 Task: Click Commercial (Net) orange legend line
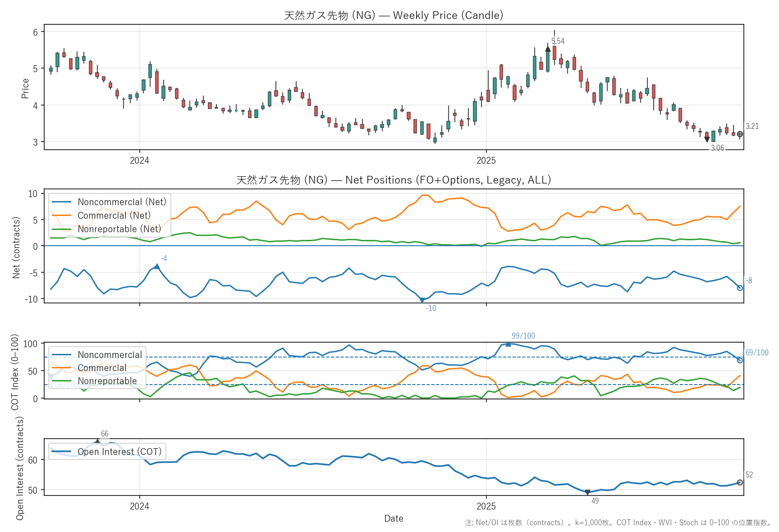tap(61, 216)
